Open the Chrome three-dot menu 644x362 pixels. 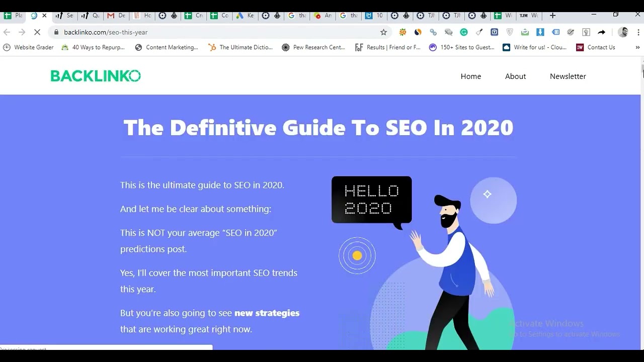tap(638, 32)
